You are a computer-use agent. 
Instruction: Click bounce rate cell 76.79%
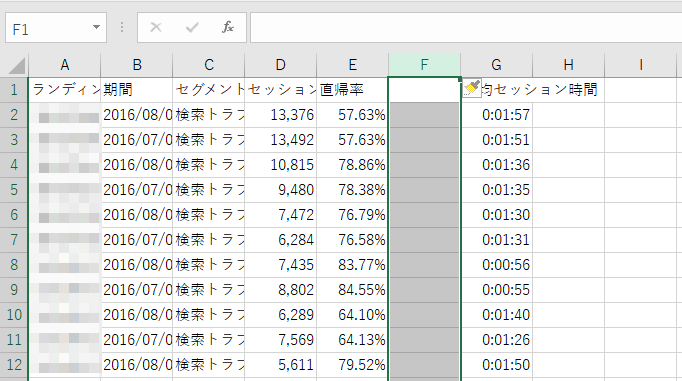(x=353, y=215)
